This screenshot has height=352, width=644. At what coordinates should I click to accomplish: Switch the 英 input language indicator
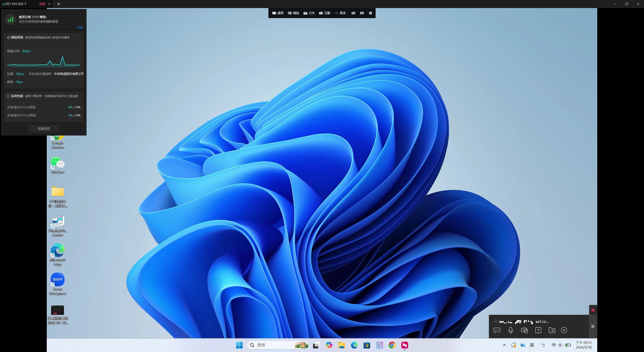pos(532,345)
